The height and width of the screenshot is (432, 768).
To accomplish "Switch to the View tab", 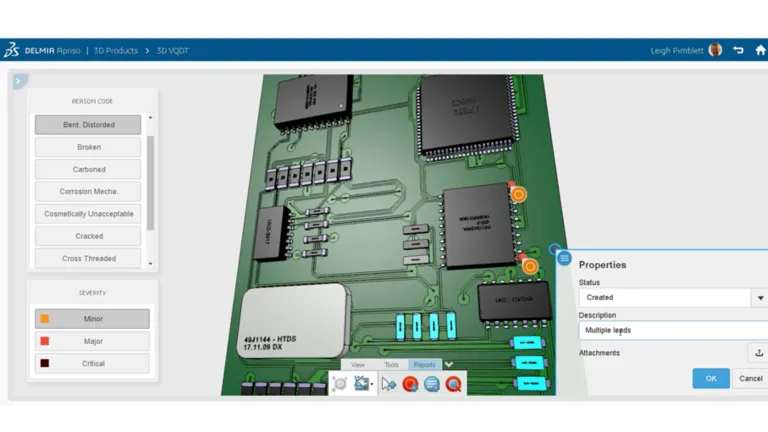I will [x=357, y=365].
